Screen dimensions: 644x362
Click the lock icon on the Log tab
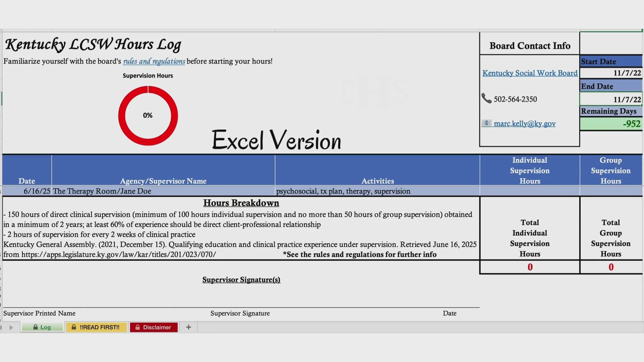tap(36, 327)
